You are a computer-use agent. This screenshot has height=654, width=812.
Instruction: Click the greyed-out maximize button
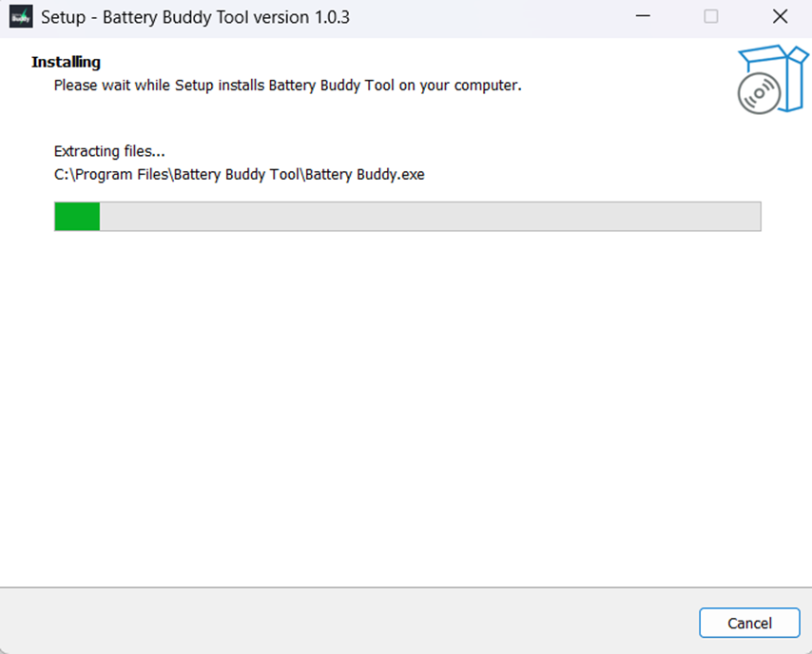tap(710, 17)
